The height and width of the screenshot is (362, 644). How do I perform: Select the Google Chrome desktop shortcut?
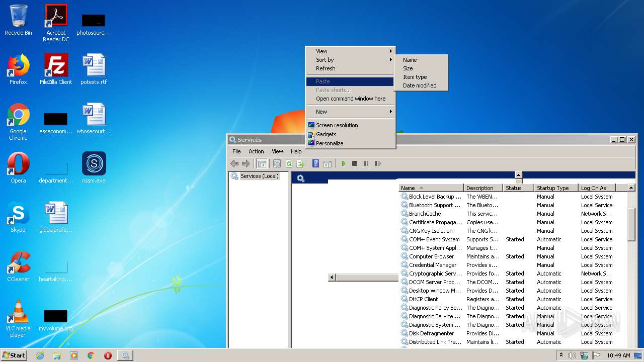pyautogui.click(x=18, y=122)
